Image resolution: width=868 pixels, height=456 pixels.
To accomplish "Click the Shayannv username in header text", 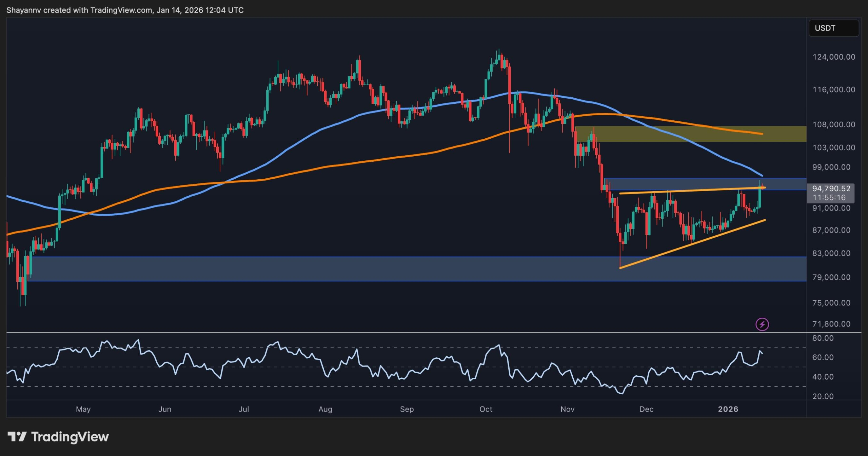I will (24, 10).
